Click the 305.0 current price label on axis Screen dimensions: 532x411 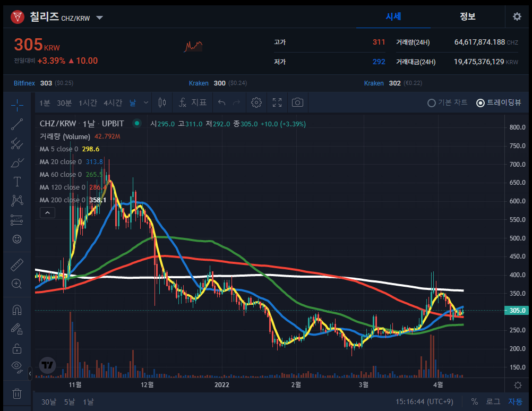(517, 310)
